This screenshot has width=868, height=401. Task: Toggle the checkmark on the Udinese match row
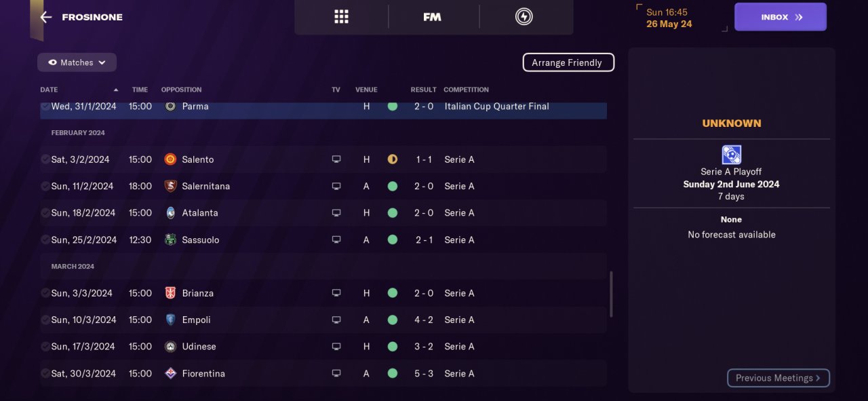coord(45,346)
